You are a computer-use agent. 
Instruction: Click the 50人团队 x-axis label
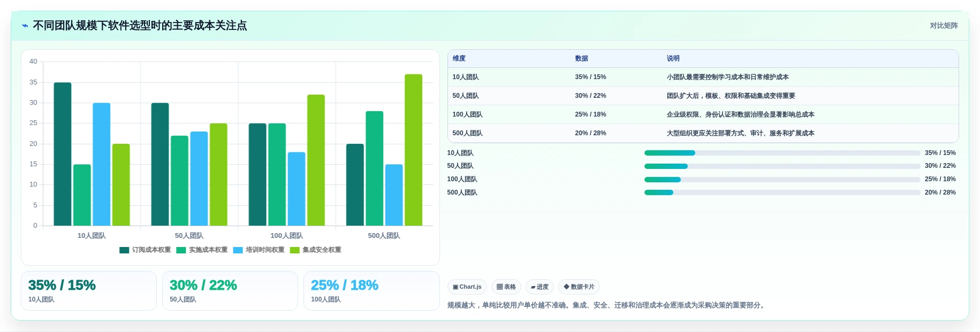pyautogui.click(x=189, y=236)
